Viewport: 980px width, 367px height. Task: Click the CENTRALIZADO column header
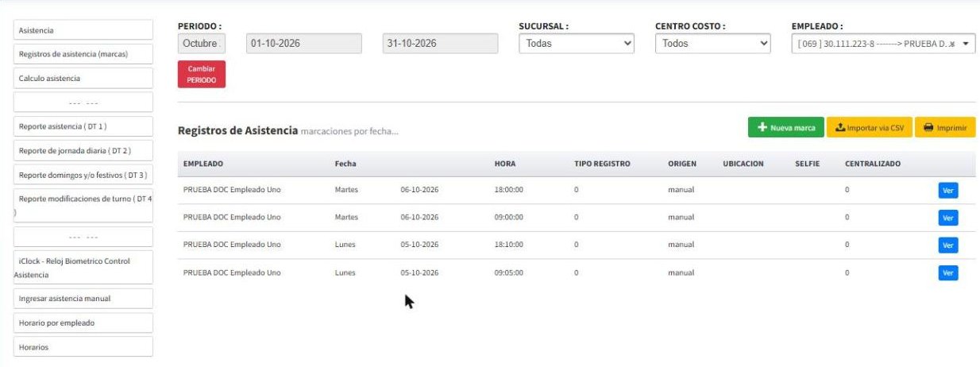tap(873, 164)
